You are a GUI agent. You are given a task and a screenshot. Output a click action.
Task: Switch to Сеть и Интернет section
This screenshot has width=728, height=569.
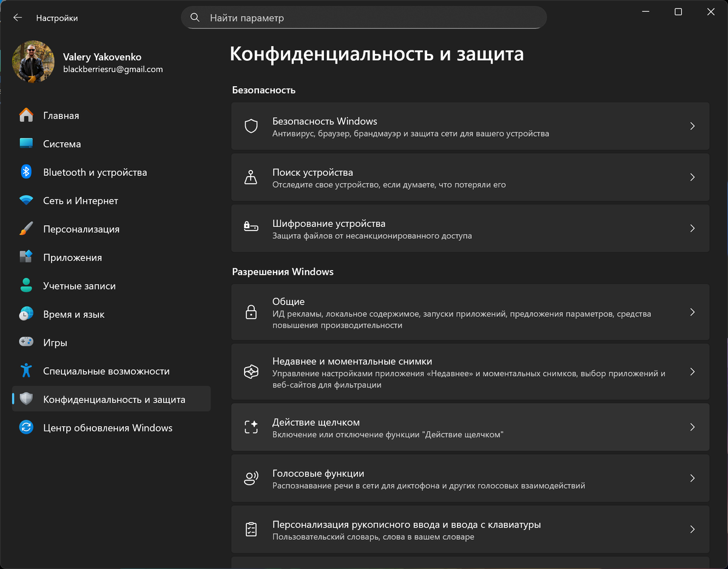pos(112,201)
